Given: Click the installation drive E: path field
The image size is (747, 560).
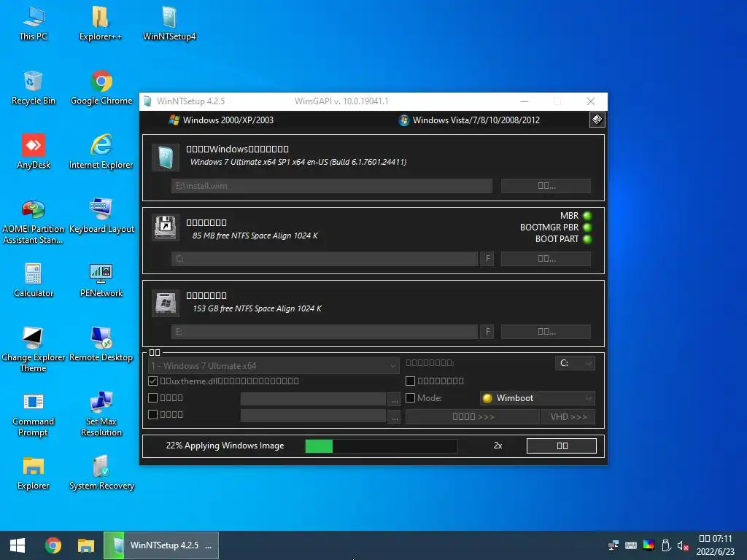Looking at the screenshot, I should click(x=325, y=332).
